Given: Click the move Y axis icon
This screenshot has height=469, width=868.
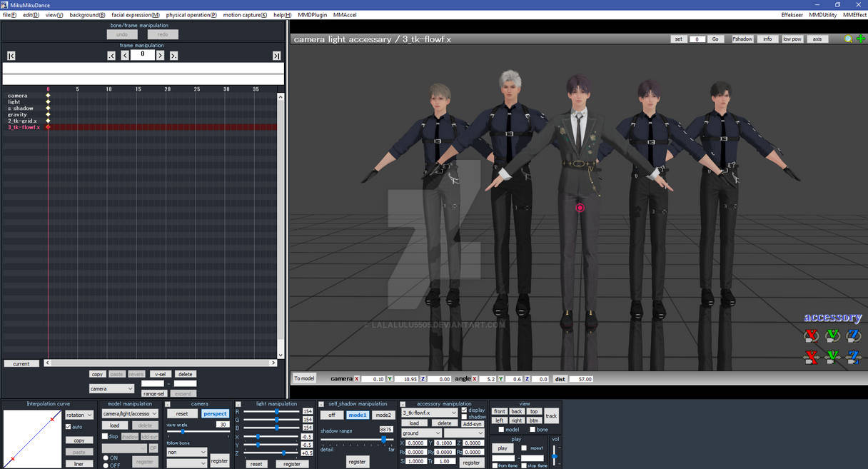Looking at the screenshot, I should click(x=832, y=357).
